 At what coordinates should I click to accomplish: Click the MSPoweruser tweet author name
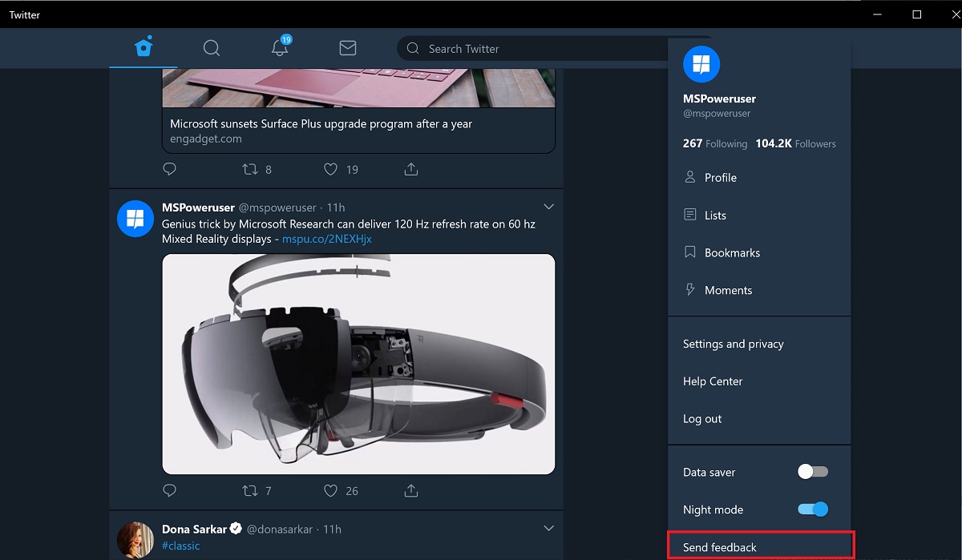tap(198, 207)
